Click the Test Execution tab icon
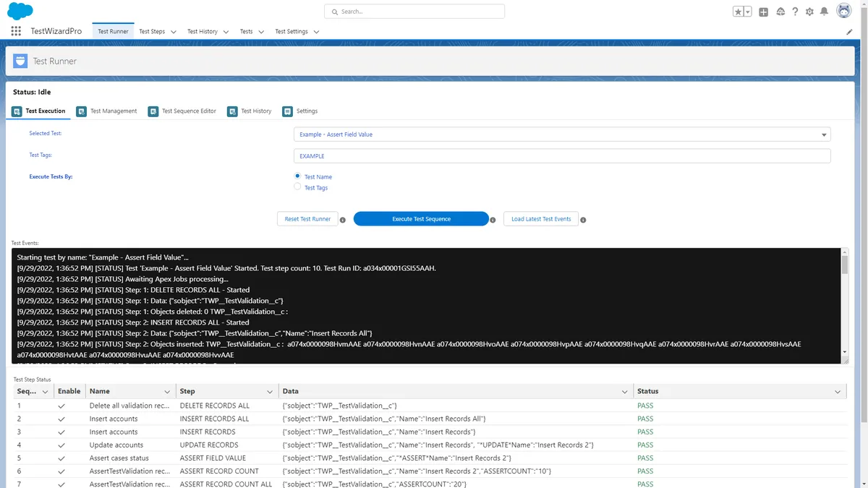 point(17,111)
